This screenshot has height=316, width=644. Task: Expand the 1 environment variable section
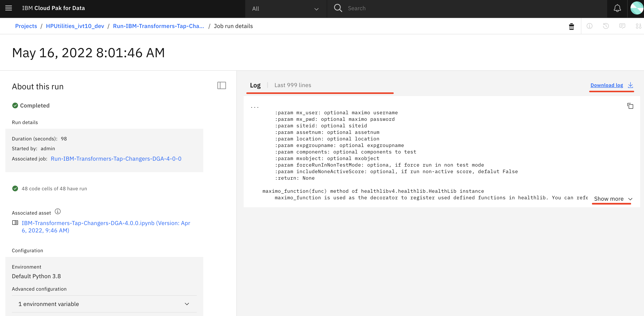(x=104, y=304)
